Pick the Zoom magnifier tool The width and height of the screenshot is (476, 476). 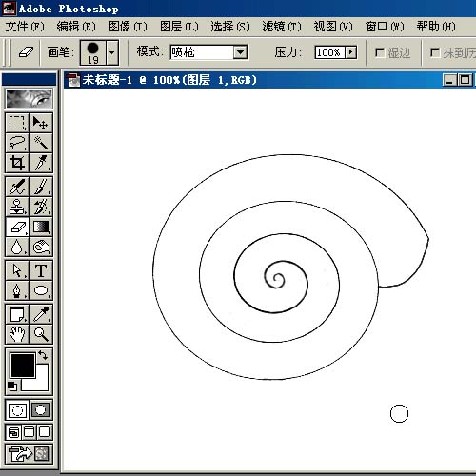click(41, 334)
